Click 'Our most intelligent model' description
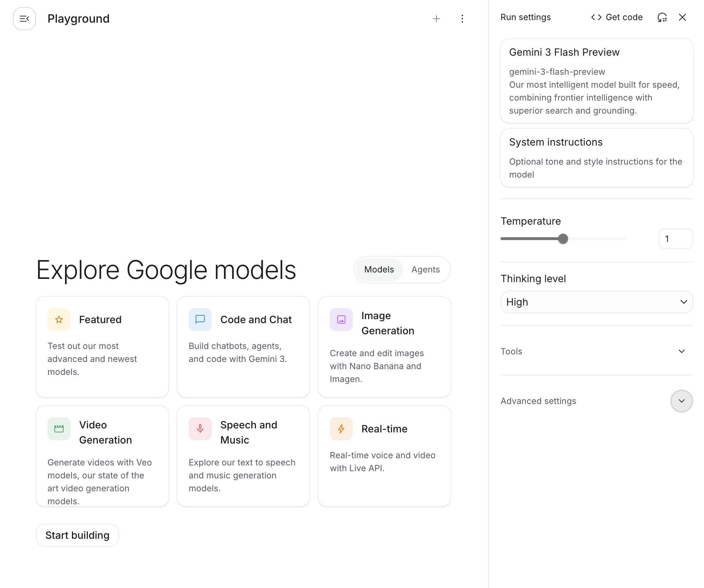 pyautogui.click(x=594, y=98)
